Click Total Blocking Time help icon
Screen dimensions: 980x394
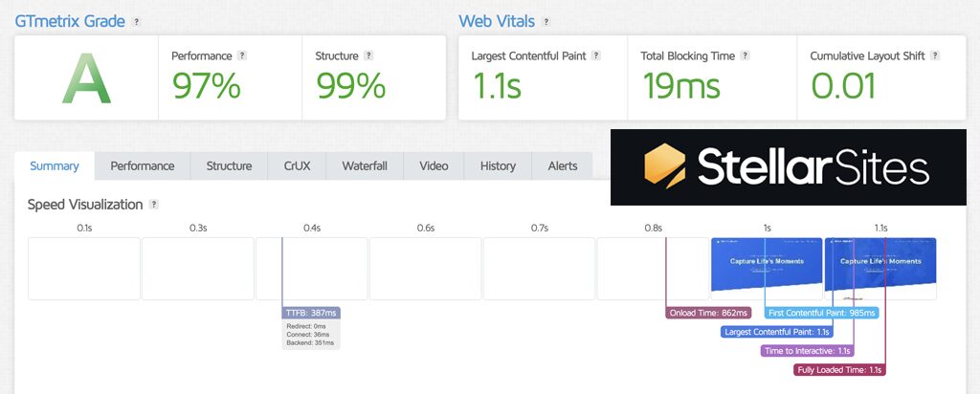745,55
